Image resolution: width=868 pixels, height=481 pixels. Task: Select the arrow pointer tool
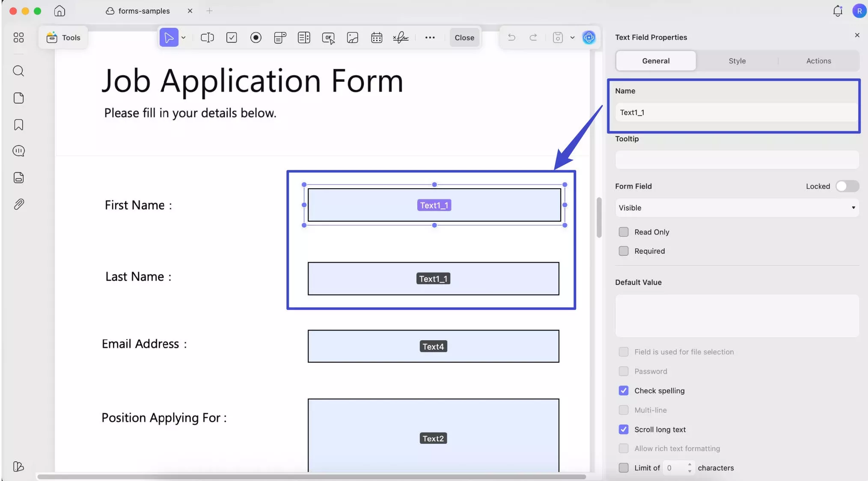point(169,38)
